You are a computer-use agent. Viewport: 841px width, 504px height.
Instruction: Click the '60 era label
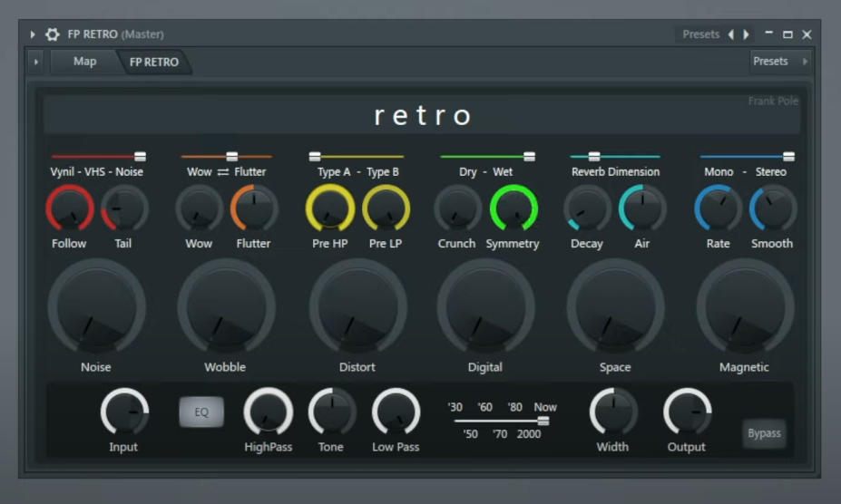pos(485,407)
